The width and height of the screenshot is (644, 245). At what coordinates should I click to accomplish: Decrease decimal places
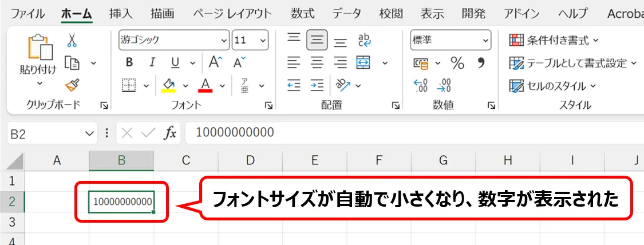tap(444, 85)
